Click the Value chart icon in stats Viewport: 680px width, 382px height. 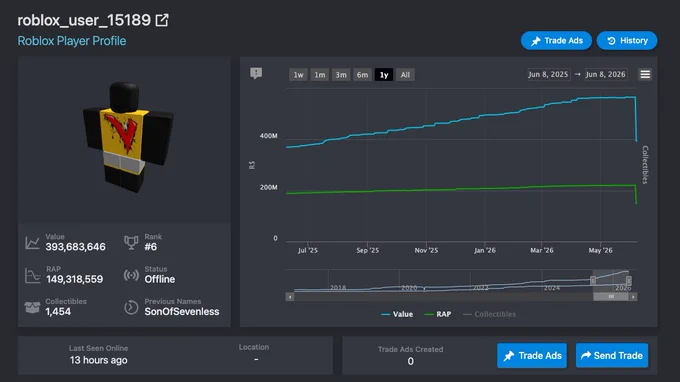pyautogui.click(x=32, y=242)
